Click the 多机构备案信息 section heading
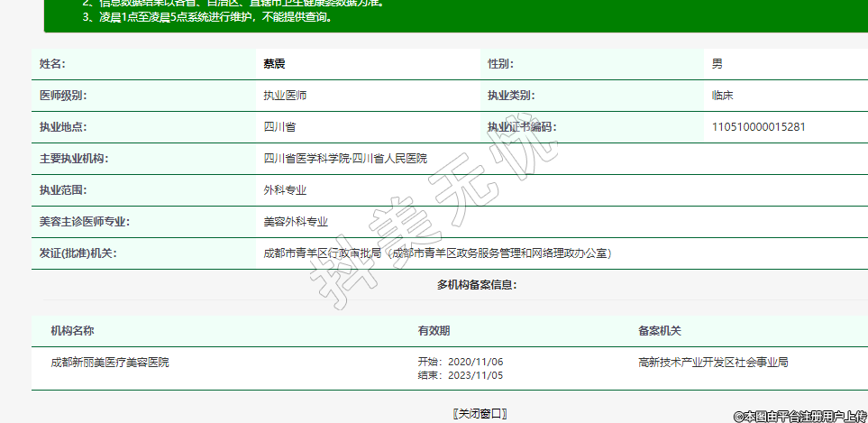Viewport: 868px width, 423px height. 477,285
